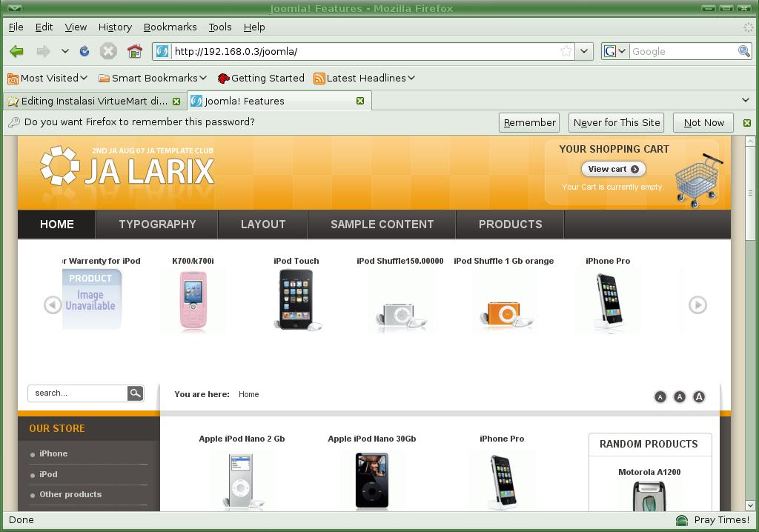Open the Edit menu
Image resolution: width=759 pixels, height=532 pixels.
tap(44, 27)
